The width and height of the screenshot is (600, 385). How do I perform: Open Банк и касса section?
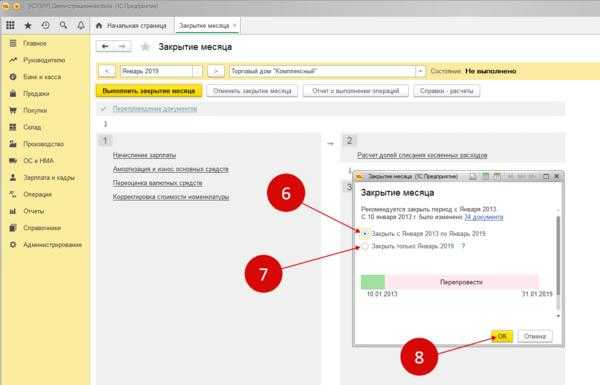[x=42, y=77]
